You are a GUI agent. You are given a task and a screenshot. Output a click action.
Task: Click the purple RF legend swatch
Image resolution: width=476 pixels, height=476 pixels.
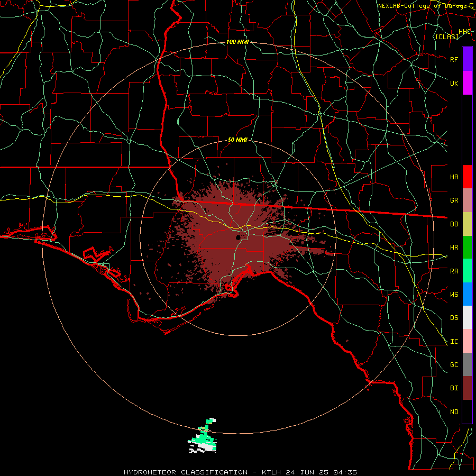(467, 59)
